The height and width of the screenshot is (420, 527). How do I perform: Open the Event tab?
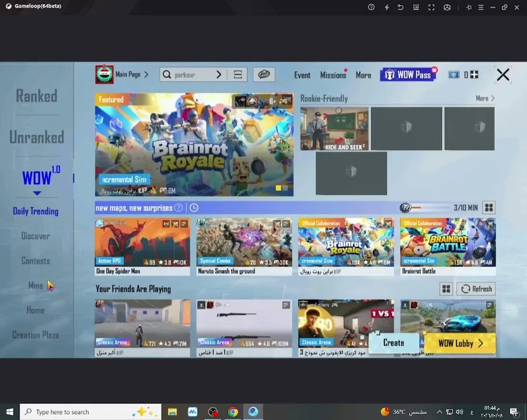302,75
